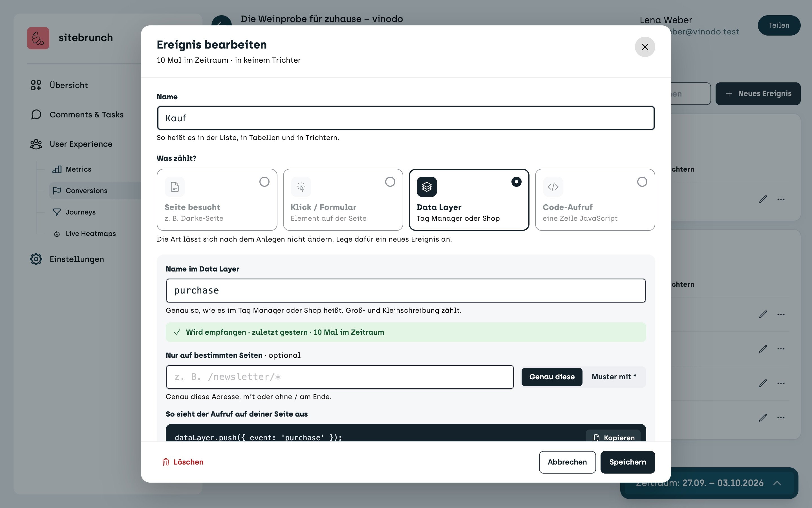Click Neues Ereignis button

pyautogui.click(x=758, y=93)
